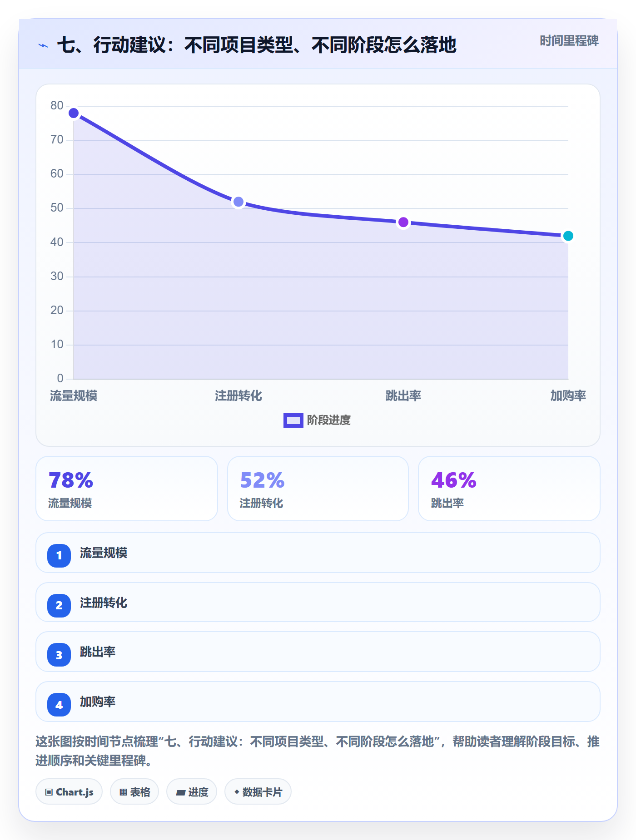Click the Chart.js tag
The image size is (636, 840).
pos(69,791)
